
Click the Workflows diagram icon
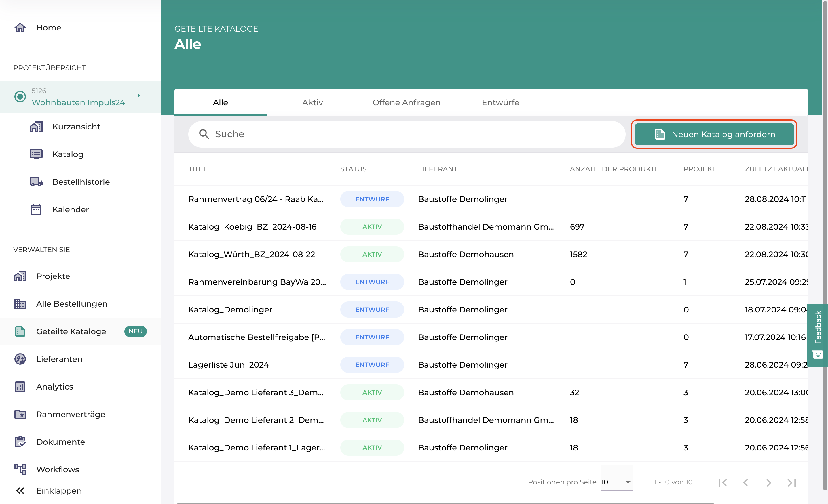[x=20, y=469]
